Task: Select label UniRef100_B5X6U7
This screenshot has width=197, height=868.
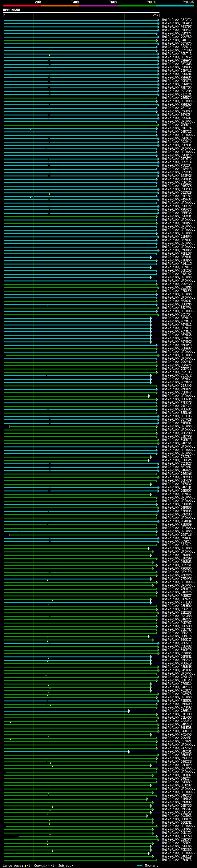Action: coord(177,301)
